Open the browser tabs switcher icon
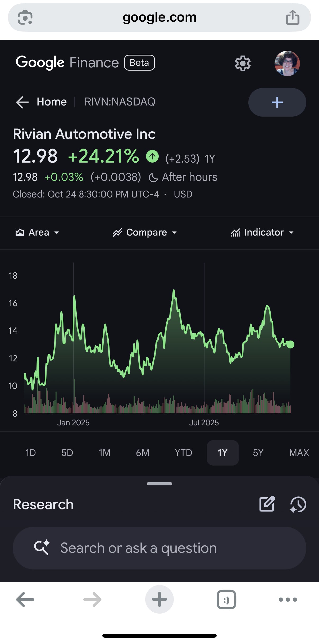The image size is (319, 644). click(226, 600)
